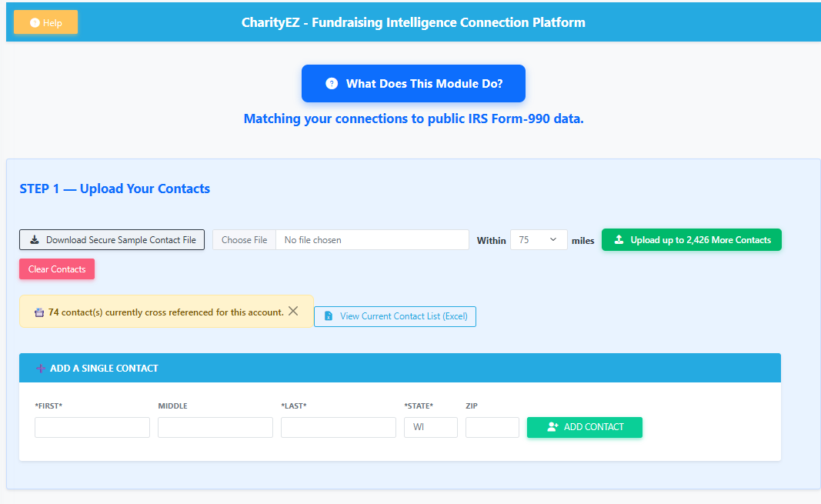
Task: Click the printer icon in contact notice
Action: click(x=39, y=312)
